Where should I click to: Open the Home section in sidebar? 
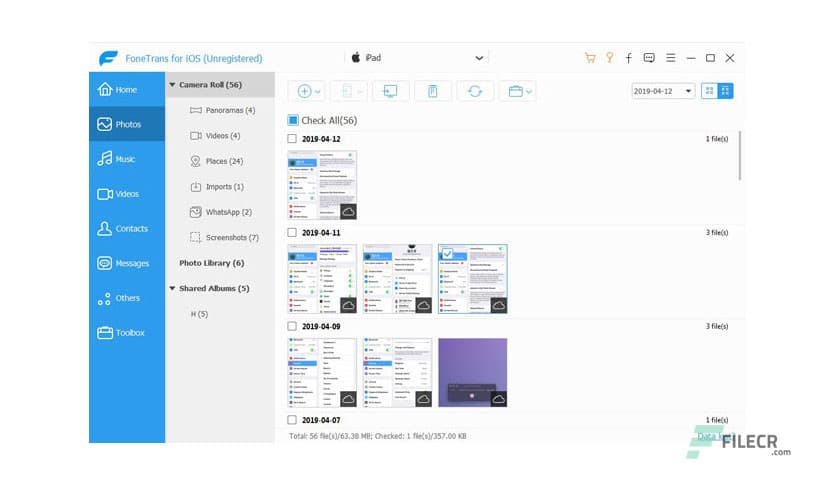(126, 90)
